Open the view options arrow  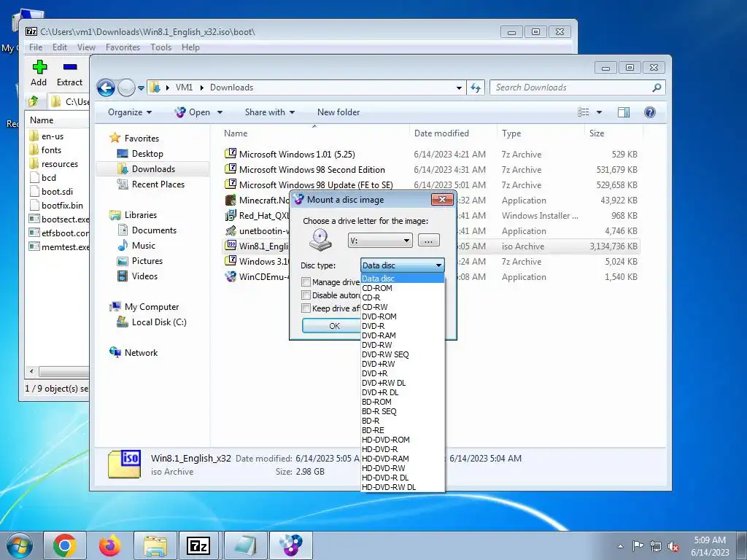tap(600, 112)
